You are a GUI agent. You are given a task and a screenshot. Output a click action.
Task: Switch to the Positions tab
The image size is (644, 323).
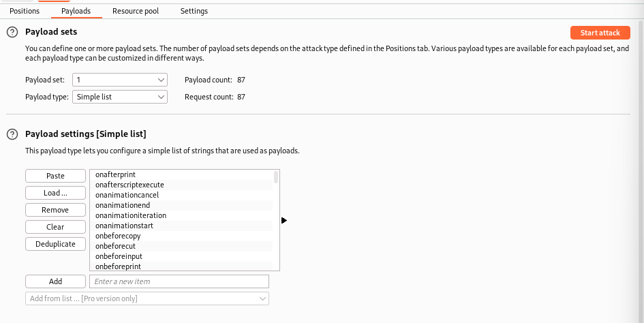click(25, 11)
